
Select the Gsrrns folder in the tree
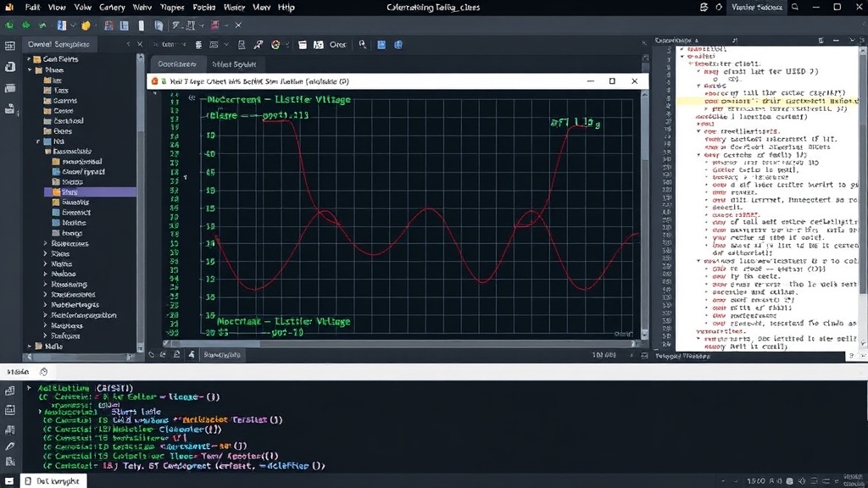tap(64, 101)
